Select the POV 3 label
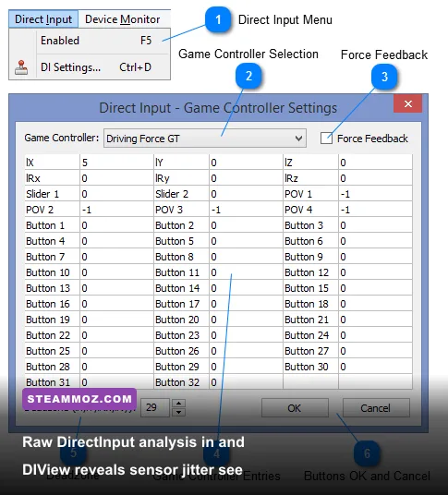 click(x=182, y=210)
